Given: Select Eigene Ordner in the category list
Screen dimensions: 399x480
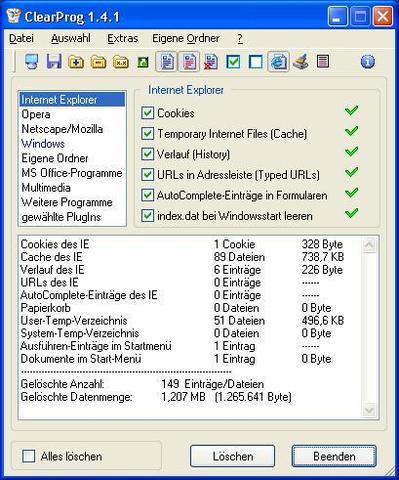Looking at the screenshot, I should (72, 158).
